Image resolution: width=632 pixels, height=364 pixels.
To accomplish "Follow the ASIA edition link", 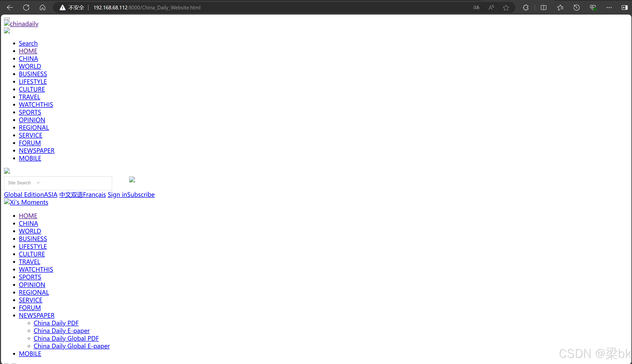I will coord(51,194).
